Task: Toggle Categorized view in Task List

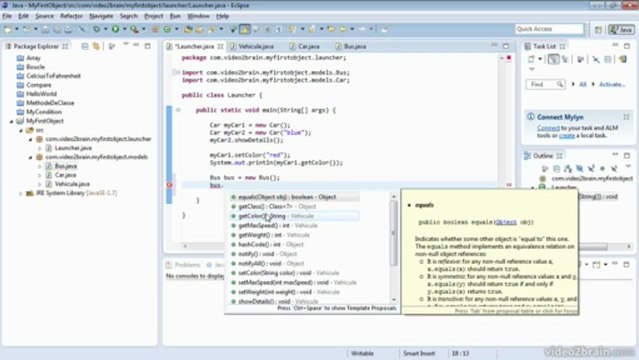Action: (x=553, y=59)
